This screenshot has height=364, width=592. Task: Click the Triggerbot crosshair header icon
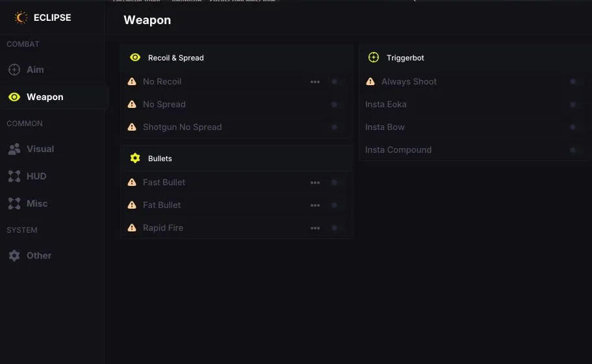pos(374,57)
